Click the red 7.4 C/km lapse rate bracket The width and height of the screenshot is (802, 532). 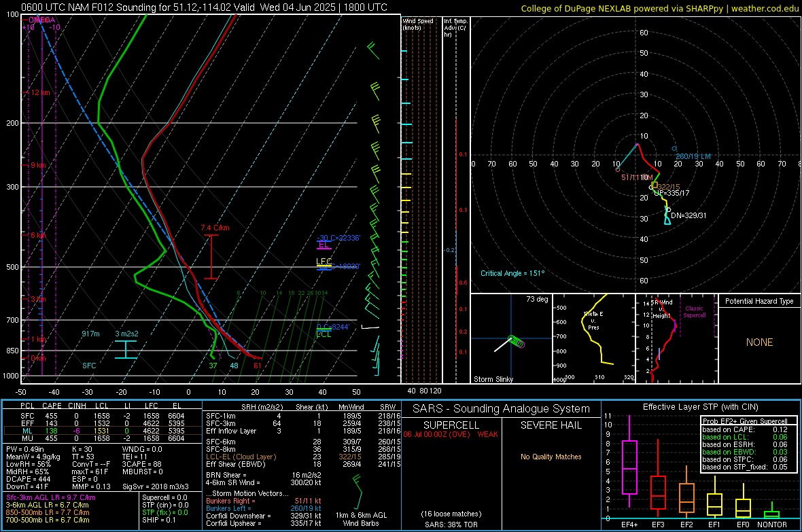[x=211, y=257]
